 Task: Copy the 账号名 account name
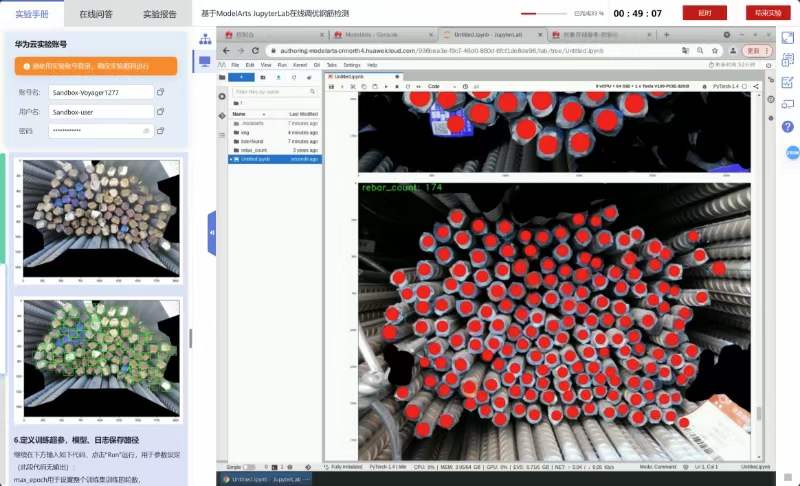tap(160, 92)
